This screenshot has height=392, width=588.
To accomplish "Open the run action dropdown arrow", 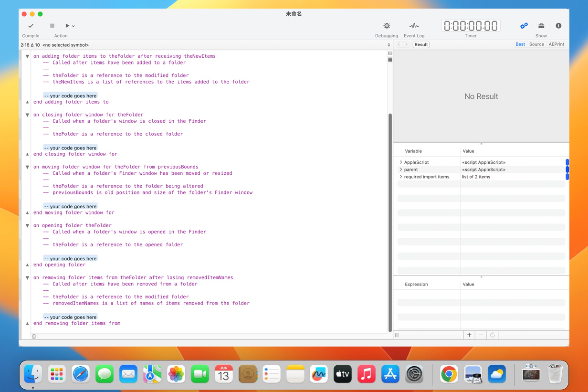I will point(73,26).
